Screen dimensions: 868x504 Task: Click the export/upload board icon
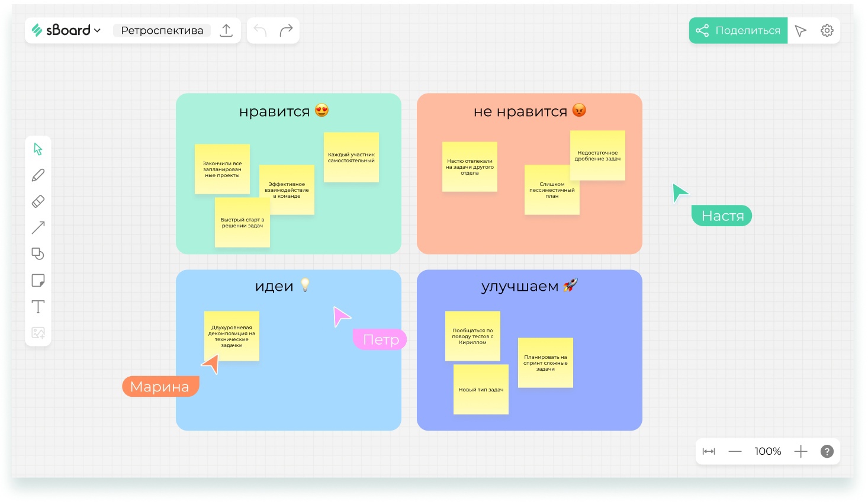pyautogui.click(x=226, y=31)
